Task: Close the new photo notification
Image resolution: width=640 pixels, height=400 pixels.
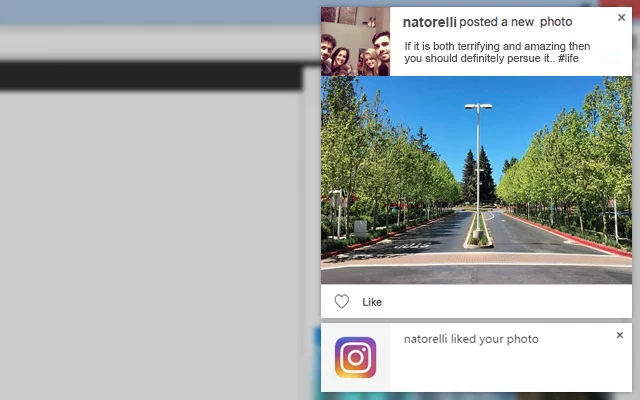Action: pyautogui.click(x=621, y=17)
